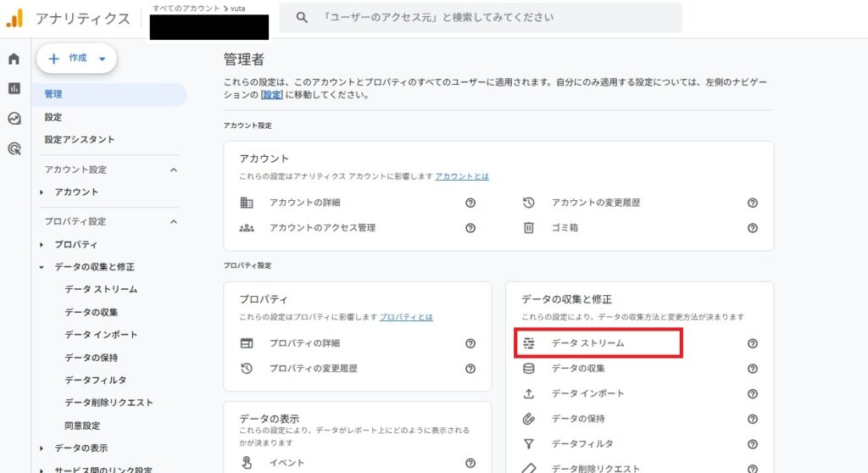This screenshot has height=473, width=868.
Task: Click the search input field
Action: (481, 18)
